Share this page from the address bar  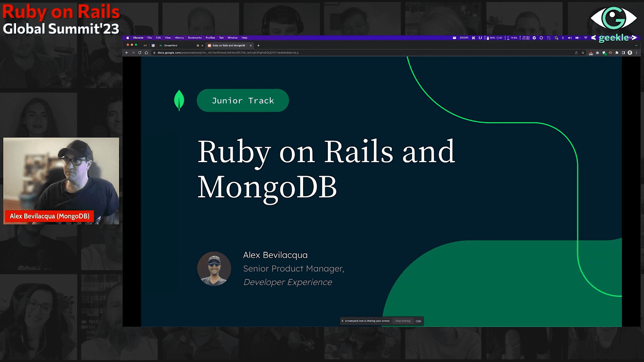click(576, 53)
